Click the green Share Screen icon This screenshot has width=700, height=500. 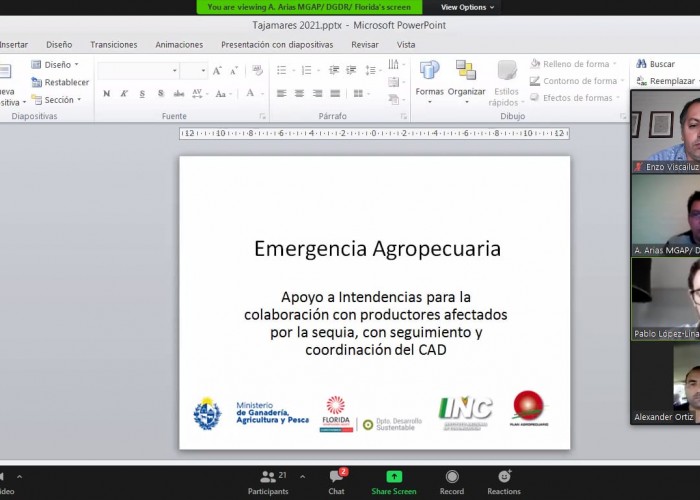click(x=394, y=479)
